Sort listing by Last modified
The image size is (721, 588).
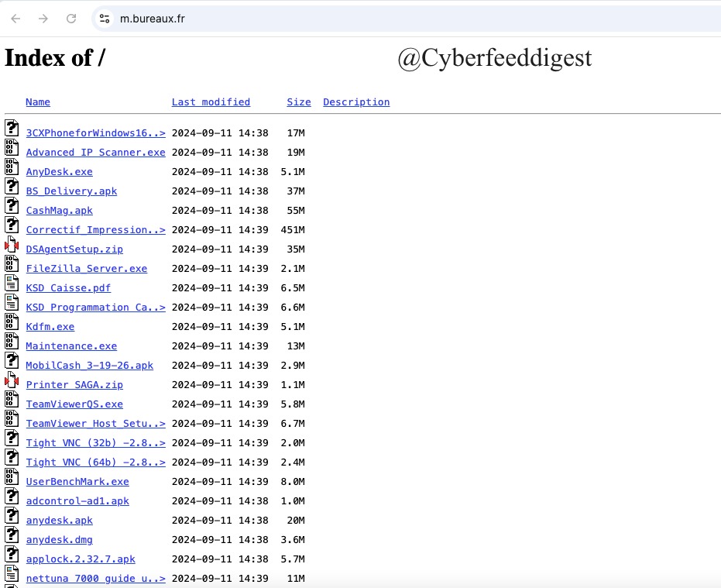tap(211, 101)
